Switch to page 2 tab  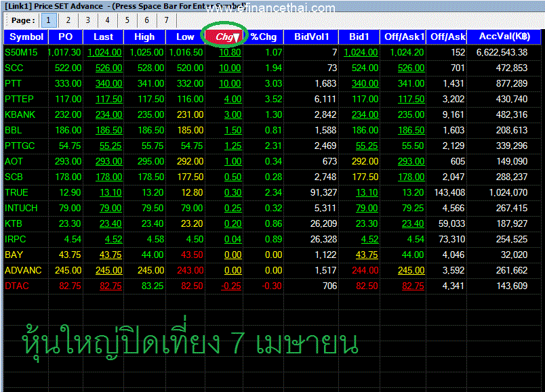coord(68,20)
